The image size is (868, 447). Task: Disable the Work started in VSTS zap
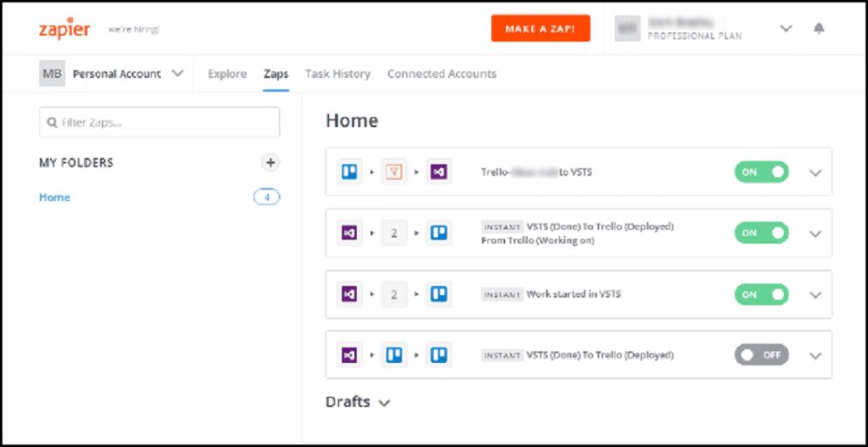tap(760, 294)
